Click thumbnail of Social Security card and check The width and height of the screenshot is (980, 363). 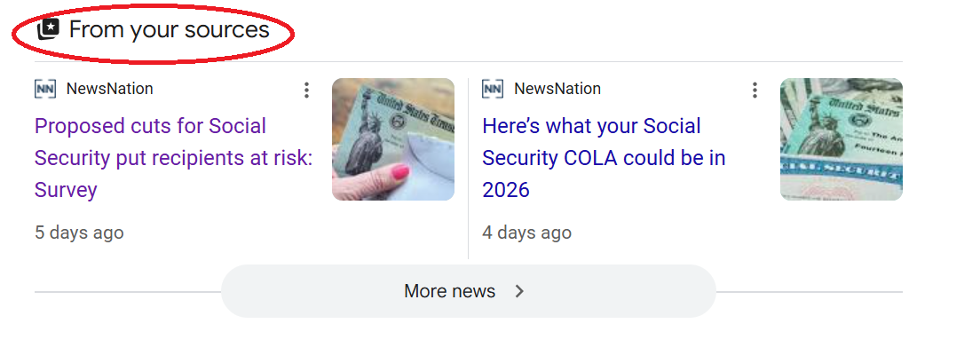point(841,139)
